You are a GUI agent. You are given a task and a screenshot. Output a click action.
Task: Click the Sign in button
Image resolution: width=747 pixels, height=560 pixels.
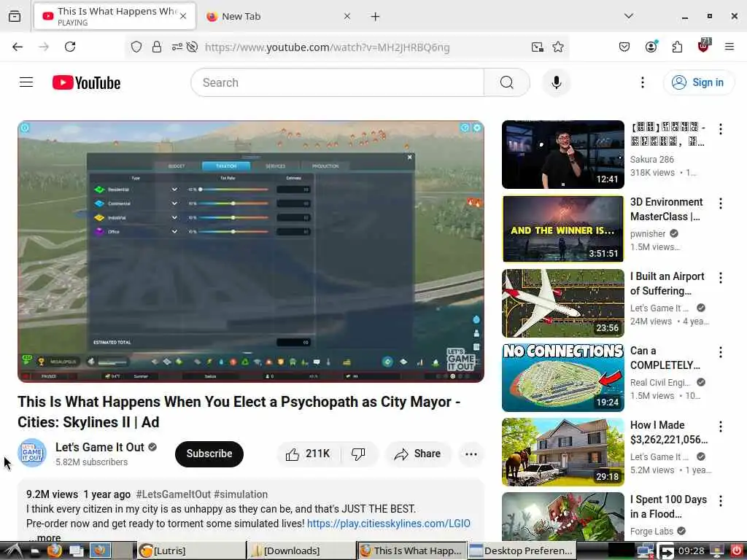pyautogui.click(x=699, y=82)
